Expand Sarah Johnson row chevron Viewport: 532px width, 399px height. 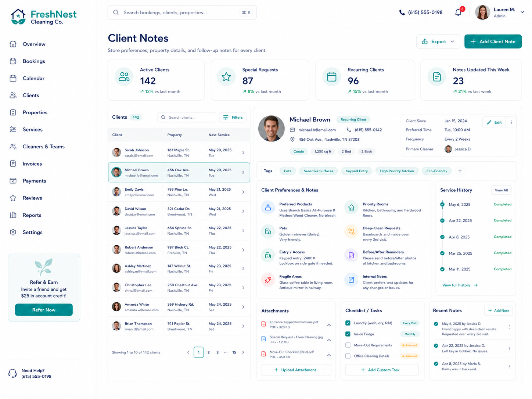(x=243, y=152)
